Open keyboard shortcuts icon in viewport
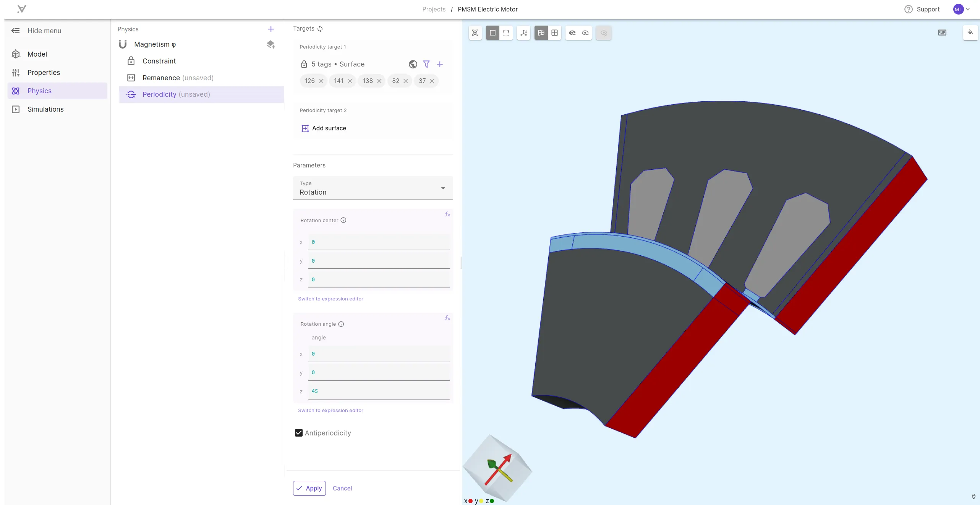The height and width of the screenshot is (505, 980). coord(942,33)
